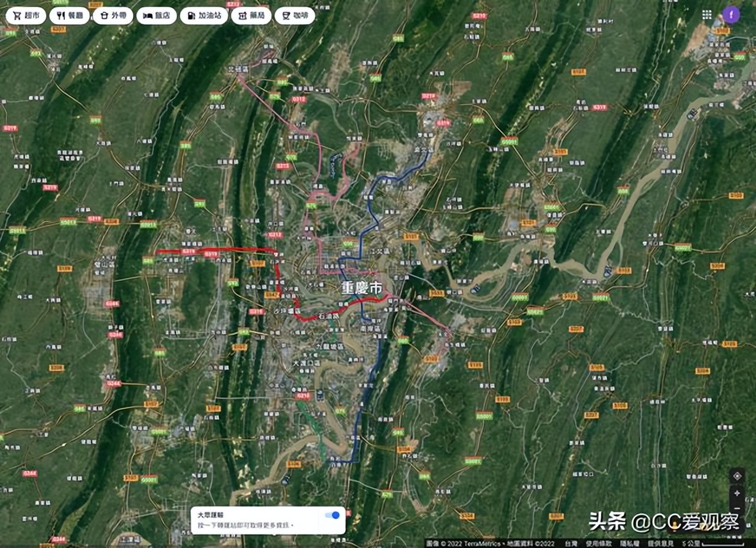Image resolution: width=756 pixels, height=548 pixels.
Task: Center map on your location
Action: click(x=737, y=476)
